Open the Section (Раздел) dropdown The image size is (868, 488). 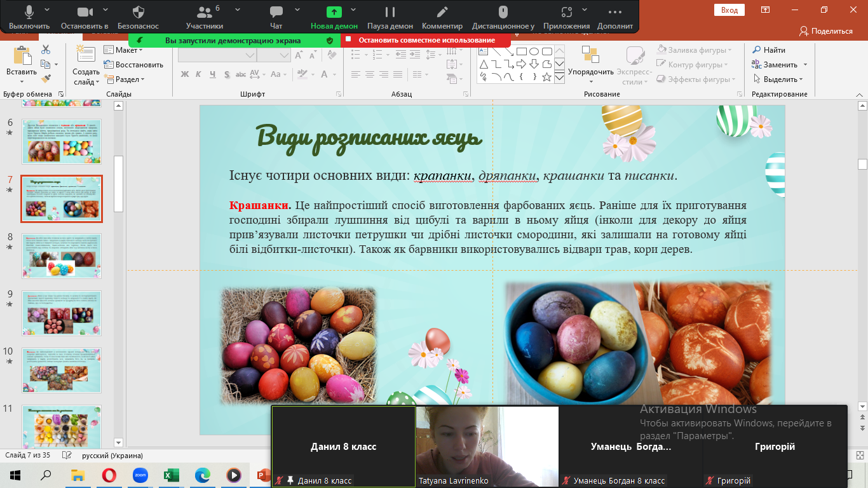pyautogui.click(x=125, y=79)
